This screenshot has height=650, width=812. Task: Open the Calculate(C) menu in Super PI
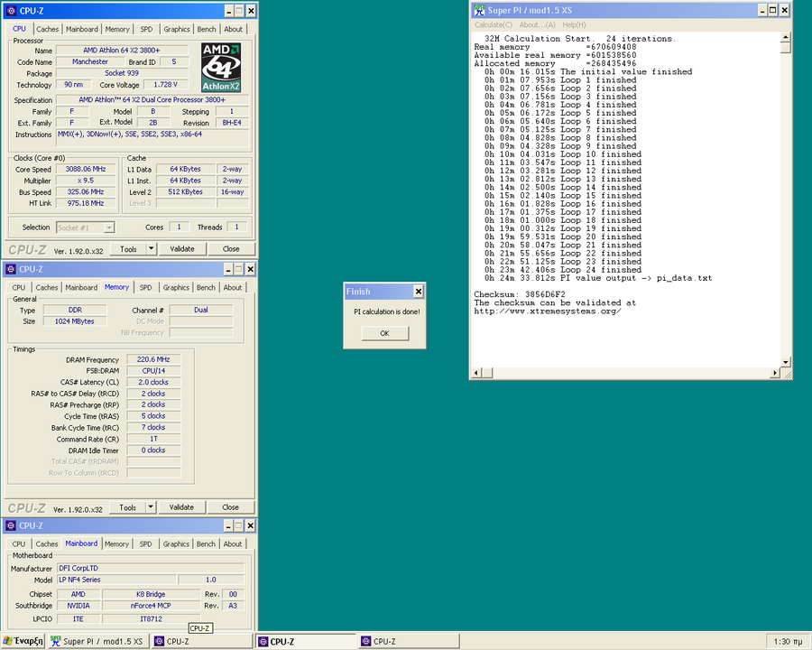point(494,25)
